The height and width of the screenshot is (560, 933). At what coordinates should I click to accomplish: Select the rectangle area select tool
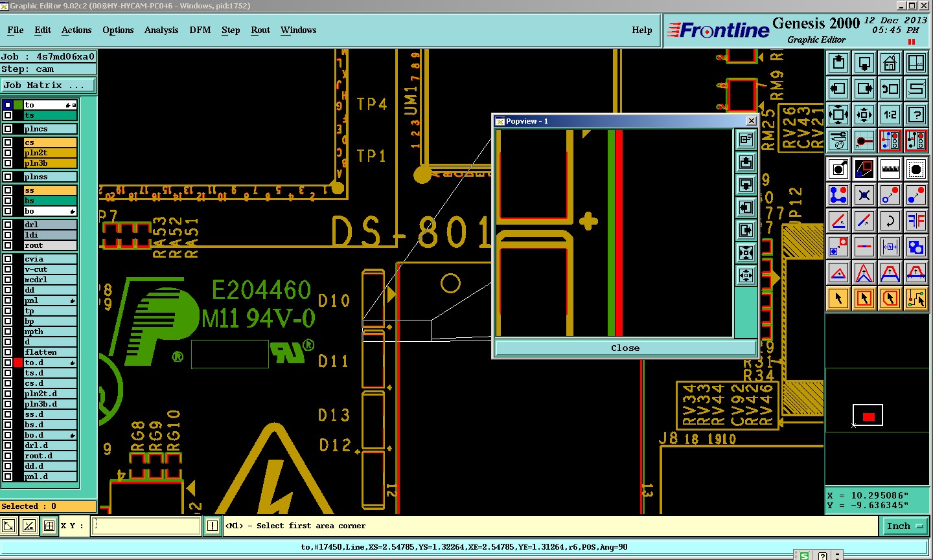[x=864, y=298]
